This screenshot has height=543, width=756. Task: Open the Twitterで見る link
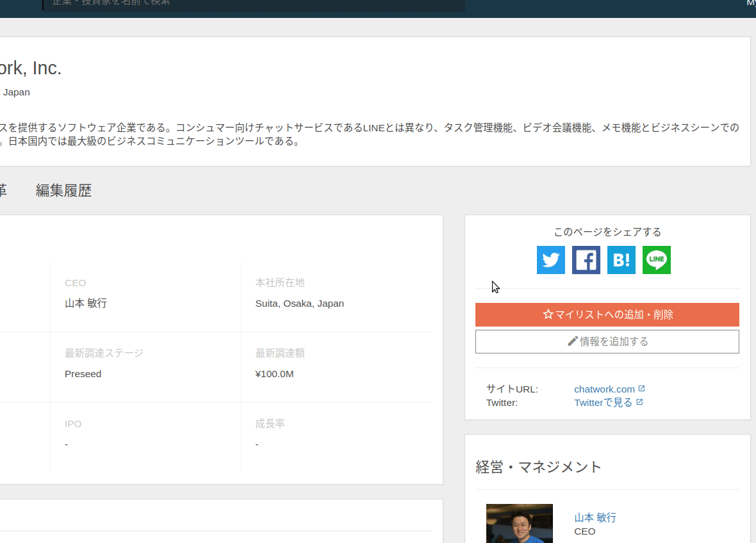pos(603,403)
